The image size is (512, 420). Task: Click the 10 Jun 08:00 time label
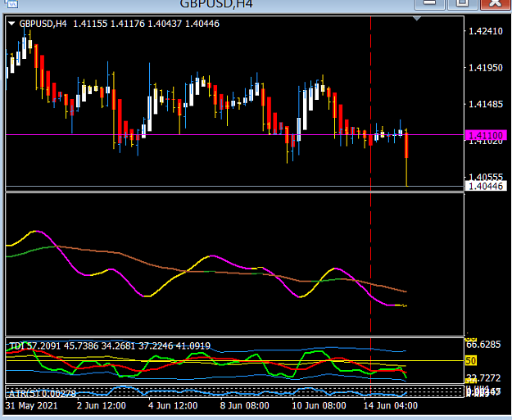[x=319, y=405]
